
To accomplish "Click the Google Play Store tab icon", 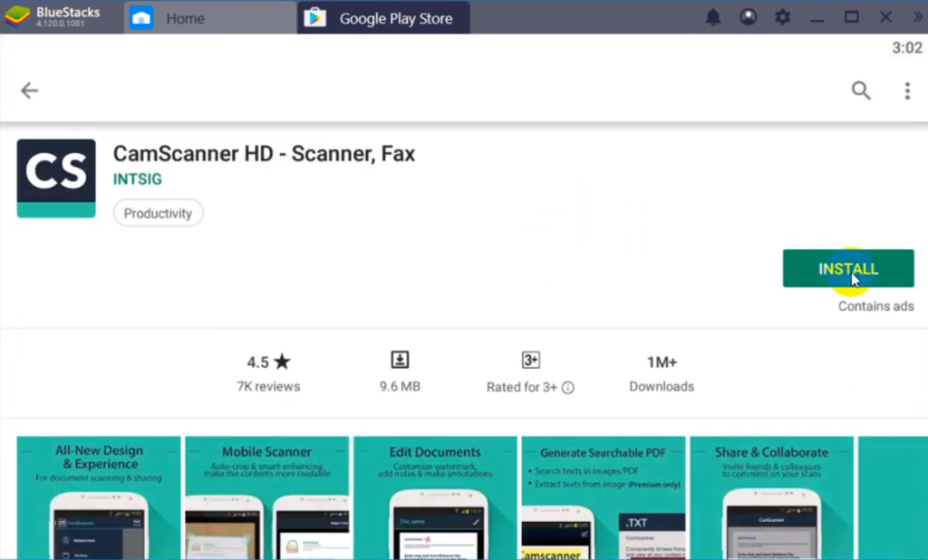I will click(314, 18).
